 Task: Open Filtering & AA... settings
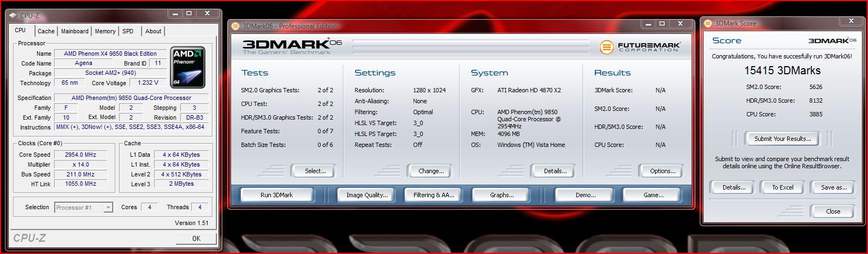[x=434, y=195]
